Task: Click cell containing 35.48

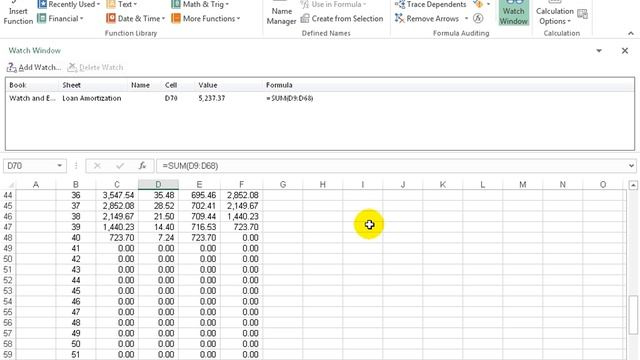Action: [158, 195]
